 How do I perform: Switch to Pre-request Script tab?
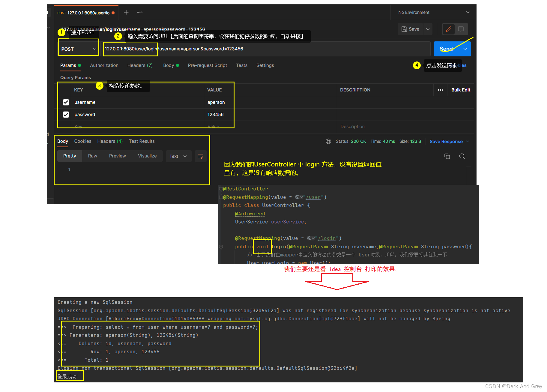pos(208,65)
